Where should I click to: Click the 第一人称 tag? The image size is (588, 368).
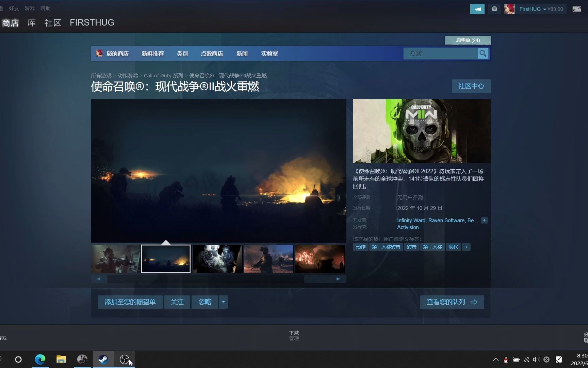tap(432, 247)
